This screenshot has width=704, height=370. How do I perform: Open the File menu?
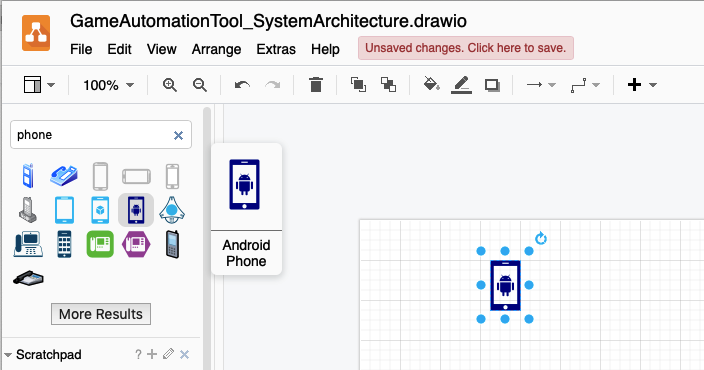[81, 49]
